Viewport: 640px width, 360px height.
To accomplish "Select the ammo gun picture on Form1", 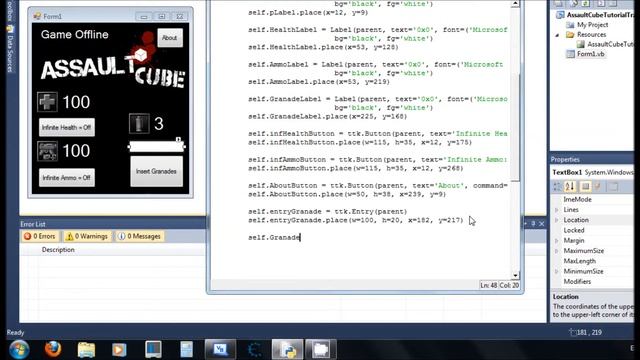I will coord(47,151).
